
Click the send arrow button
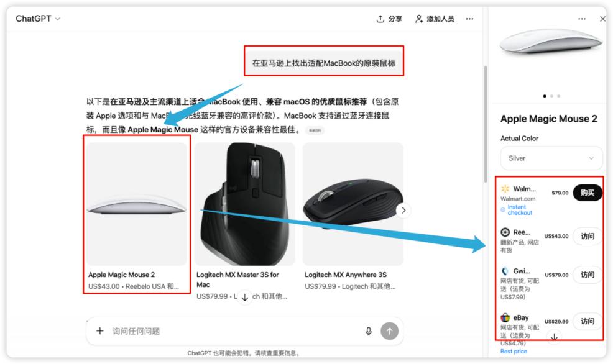[x=389, y=331]
